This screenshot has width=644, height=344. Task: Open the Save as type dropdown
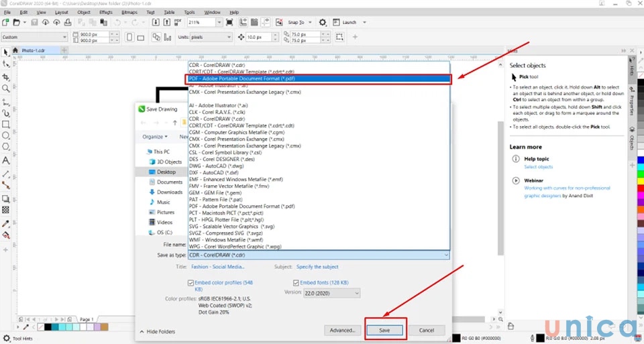319,255
